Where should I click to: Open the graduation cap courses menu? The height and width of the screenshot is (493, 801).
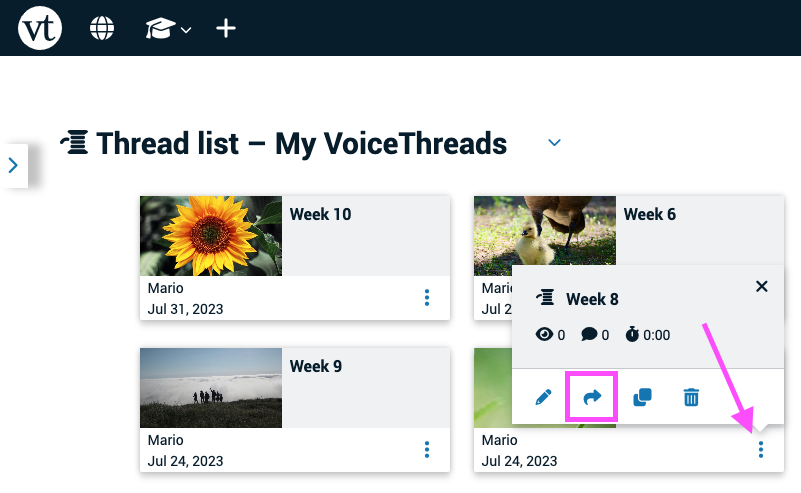168,28
